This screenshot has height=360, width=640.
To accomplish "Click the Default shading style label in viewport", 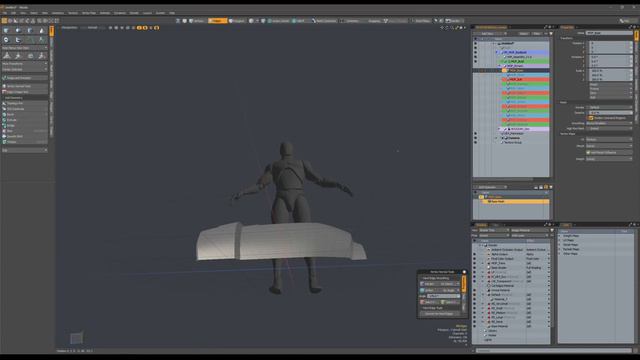I will click(x=93, y=28).
